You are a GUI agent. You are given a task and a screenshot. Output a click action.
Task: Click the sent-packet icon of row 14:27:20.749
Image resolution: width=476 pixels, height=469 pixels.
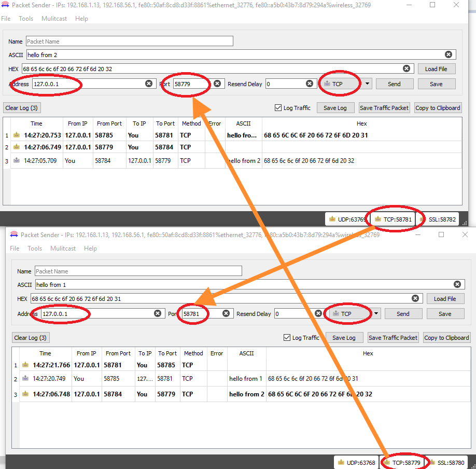25,379
